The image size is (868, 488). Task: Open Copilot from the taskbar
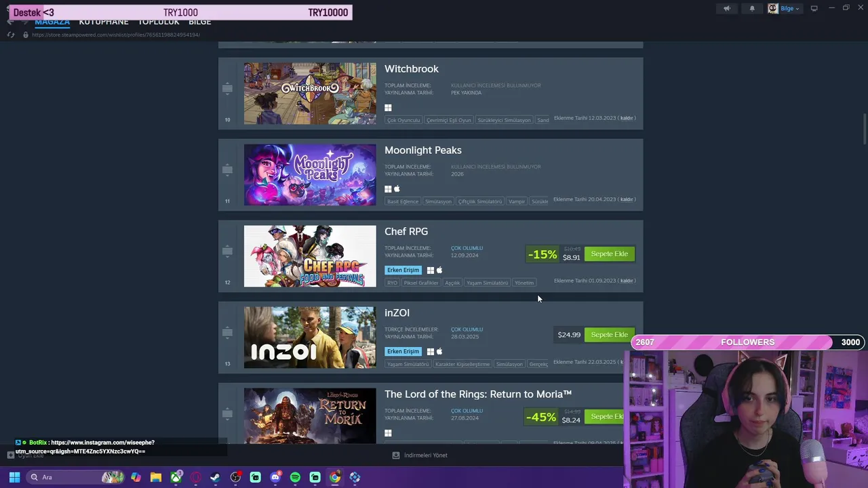136,477
